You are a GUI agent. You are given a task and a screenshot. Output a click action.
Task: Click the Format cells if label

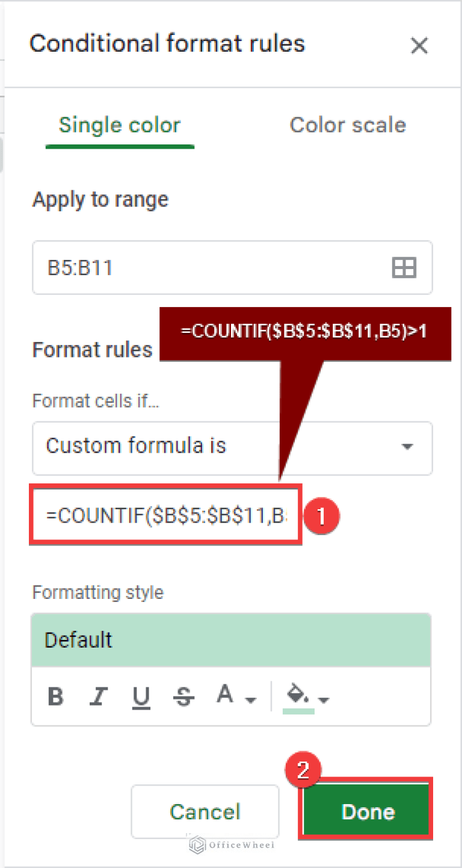[x=96, y=400]
